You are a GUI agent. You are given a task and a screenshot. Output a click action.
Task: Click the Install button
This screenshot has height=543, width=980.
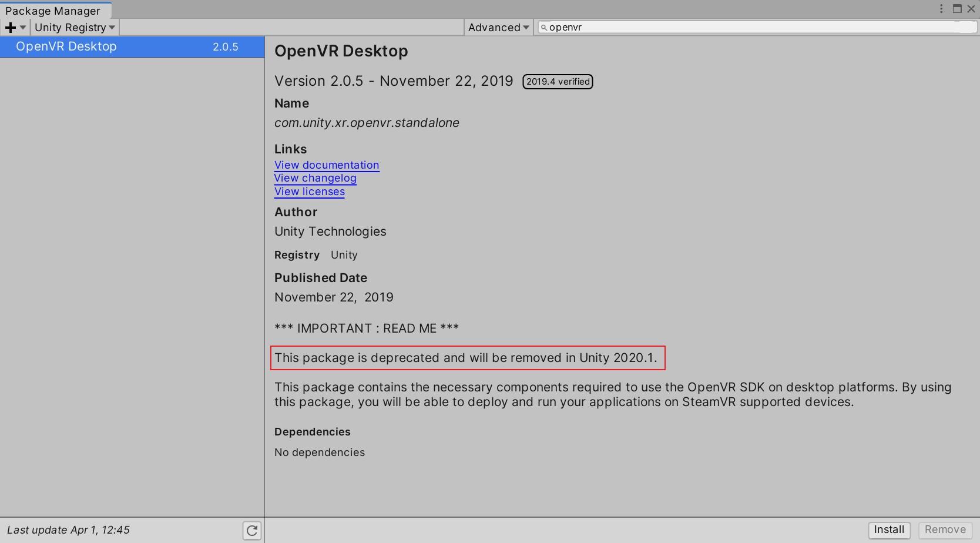889,530
